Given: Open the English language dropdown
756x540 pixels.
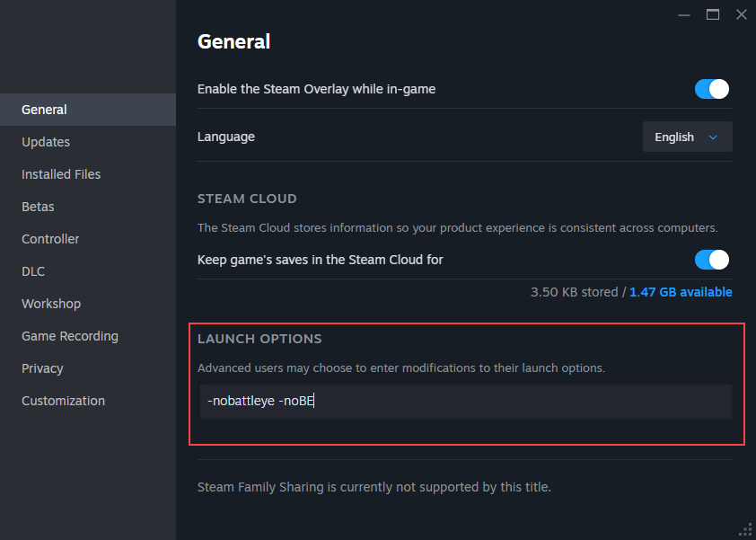Looking at the screenshot, I should coord(687,137).
